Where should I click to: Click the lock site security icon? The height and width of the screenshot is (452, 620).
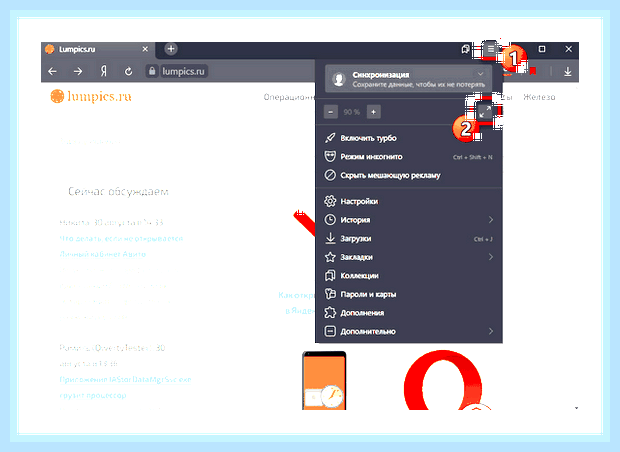(152, 71)
